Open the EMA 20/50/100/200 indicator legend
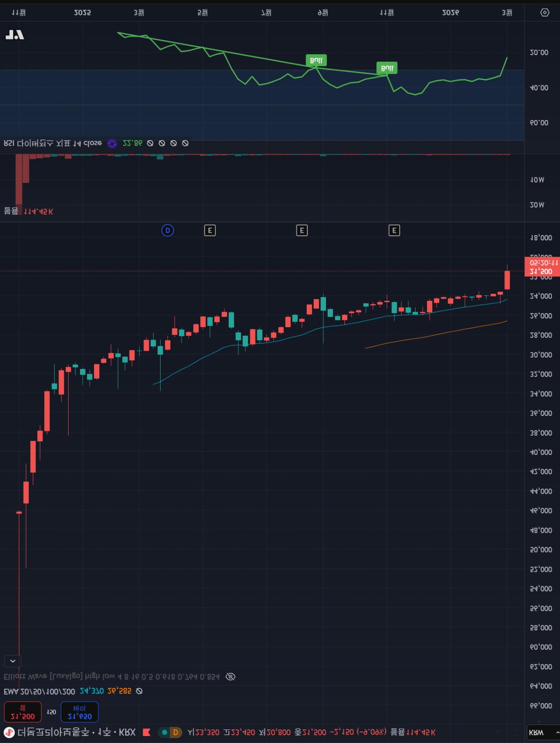Image resolution: width=560 pixels, height=743 pixels. coord(39,691)
